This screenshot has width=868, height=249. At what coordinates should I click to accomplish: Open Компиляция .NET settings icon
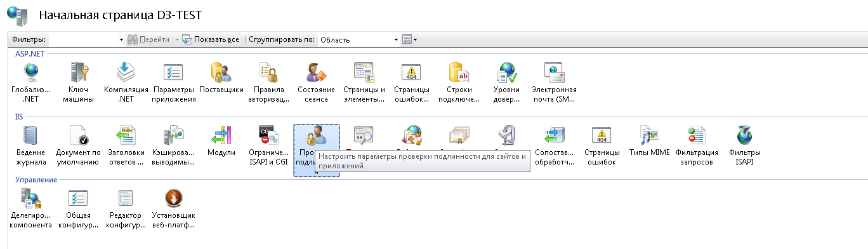126,73
